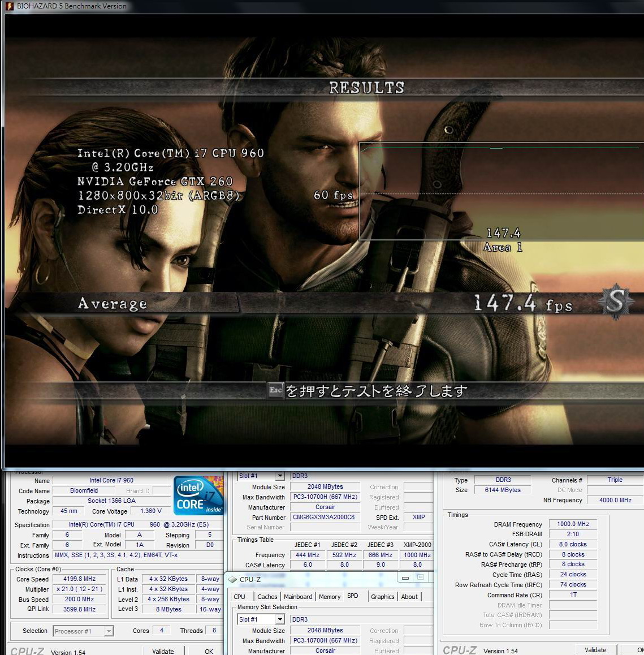
Task: Click Validate in the CPU window
Action: click(163, 651)
